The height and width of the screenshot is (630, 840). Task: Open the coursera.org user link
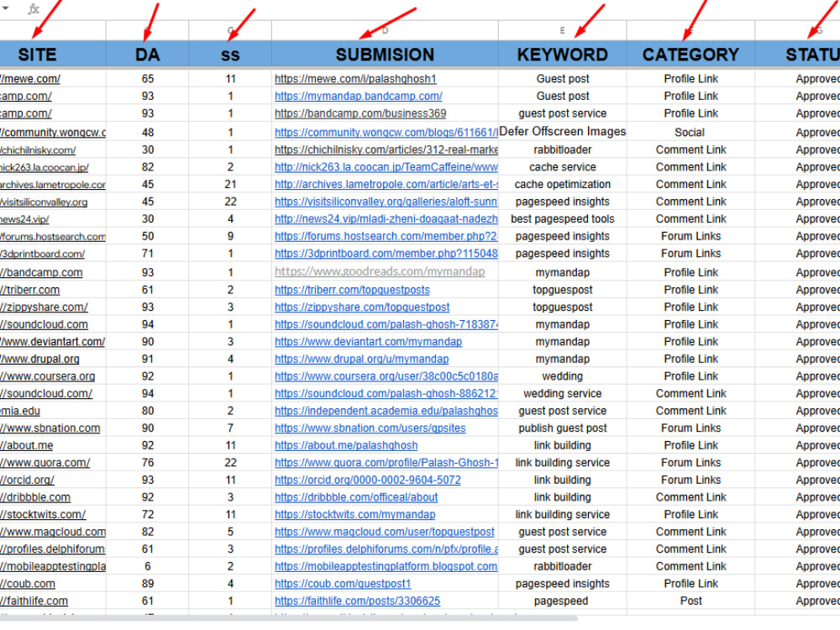386,376
